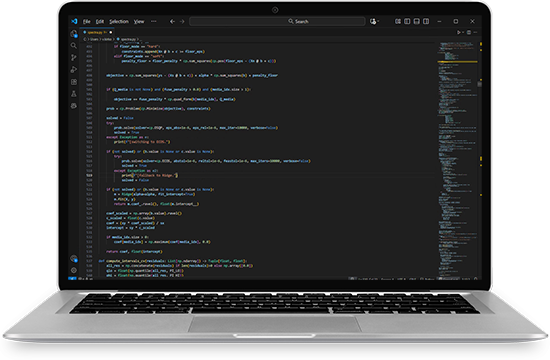
Task: Expand the Copilot dropdown arrow
Action: (x=378, y=21)
